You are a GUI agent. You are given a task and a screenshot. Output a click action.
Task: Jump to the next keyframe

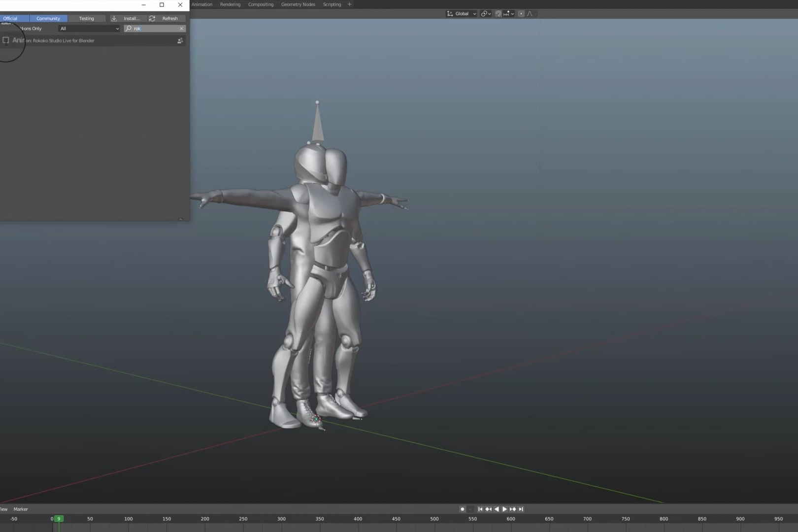[513, 509]
